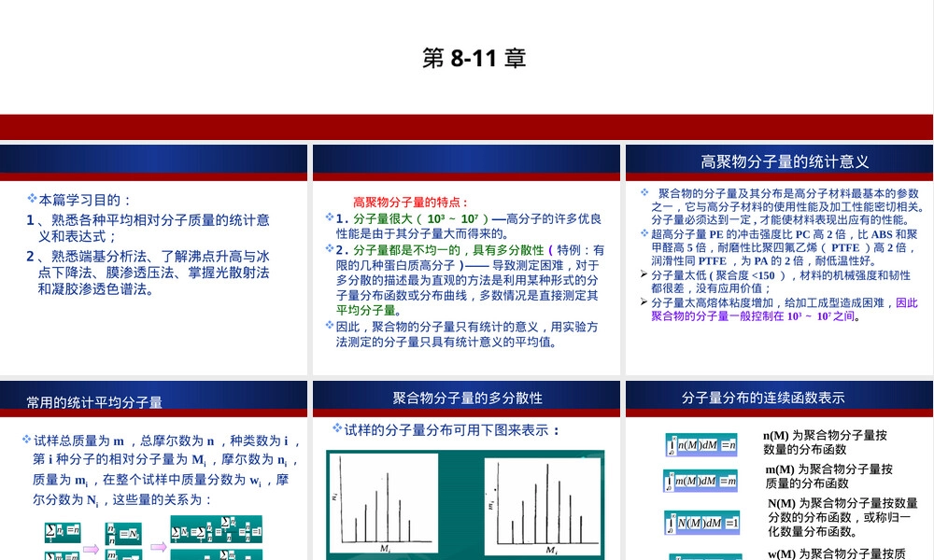Click the page title 第 8-11 章

[474, 58]
